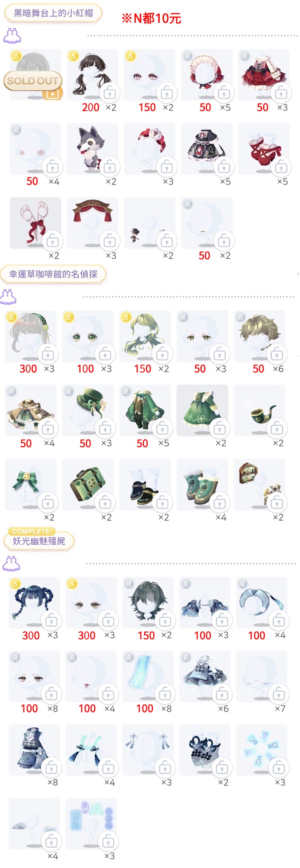Click the SOLD OUT badge

pyautogui.click(x=33, y=80)
